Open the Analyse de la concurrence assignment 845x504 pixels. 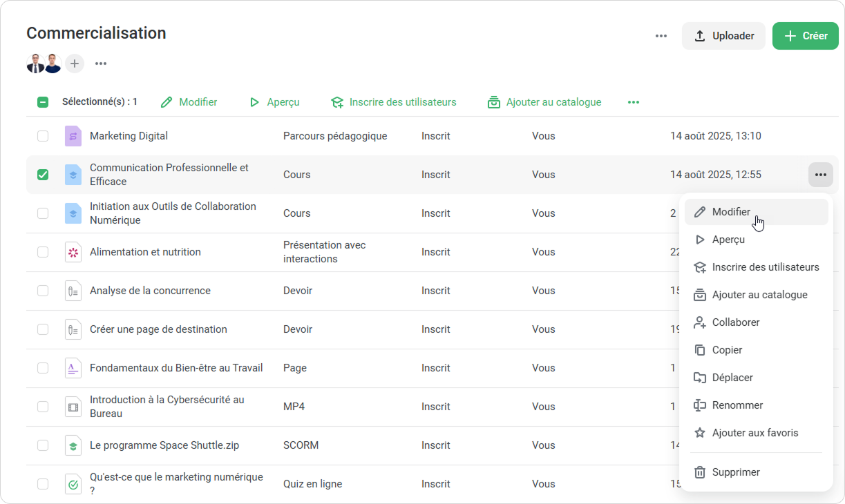pos(150,291)
